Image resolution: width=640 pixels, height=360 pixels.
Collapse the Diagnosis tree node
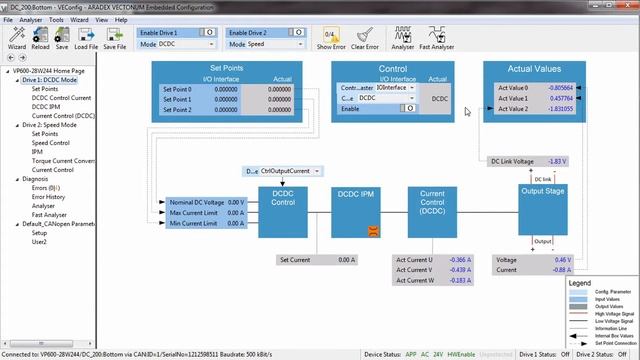tap(17, 179)
